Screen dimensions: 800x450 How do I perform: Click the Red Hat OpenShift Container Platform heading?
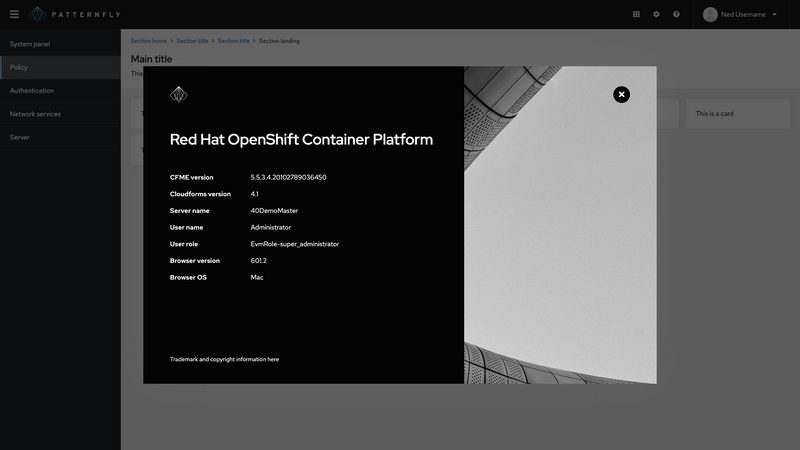[x=301, y=139]
